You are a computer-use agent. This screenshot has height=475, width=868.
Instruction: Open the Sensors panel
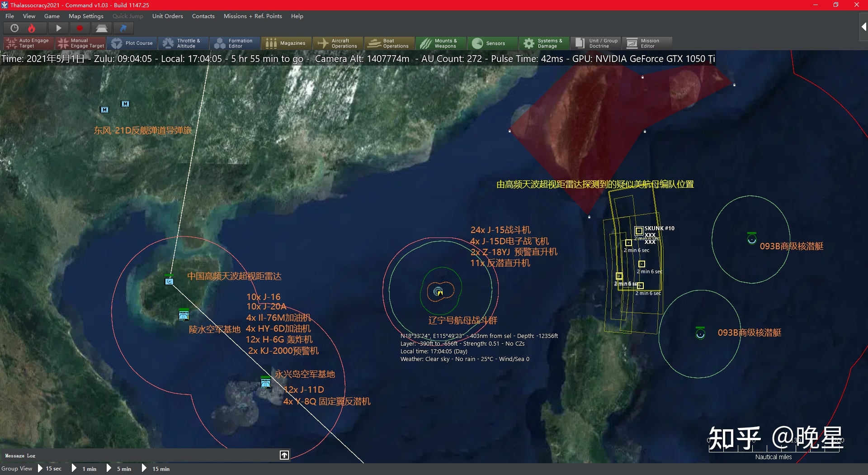pos(489,43)
